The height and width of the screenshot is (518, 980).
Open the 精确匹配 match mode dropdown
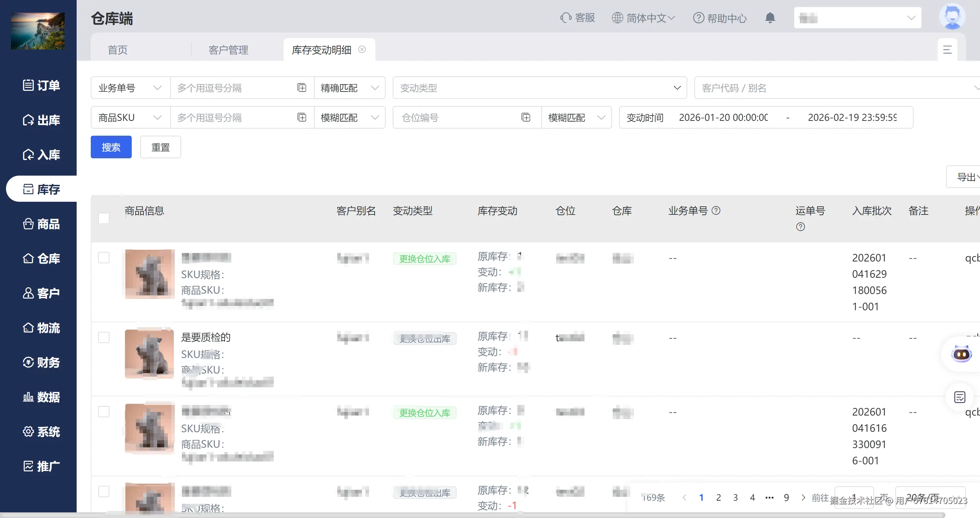[x=349, y=88]
